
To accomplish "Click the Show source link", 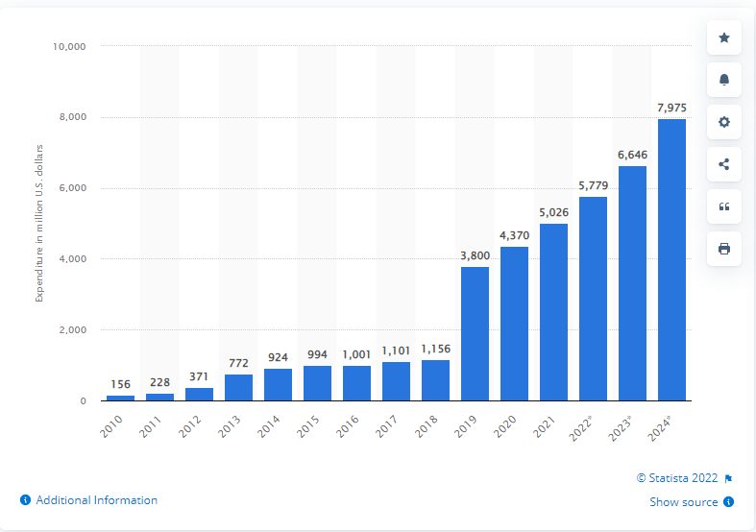I will click(683, 502).
